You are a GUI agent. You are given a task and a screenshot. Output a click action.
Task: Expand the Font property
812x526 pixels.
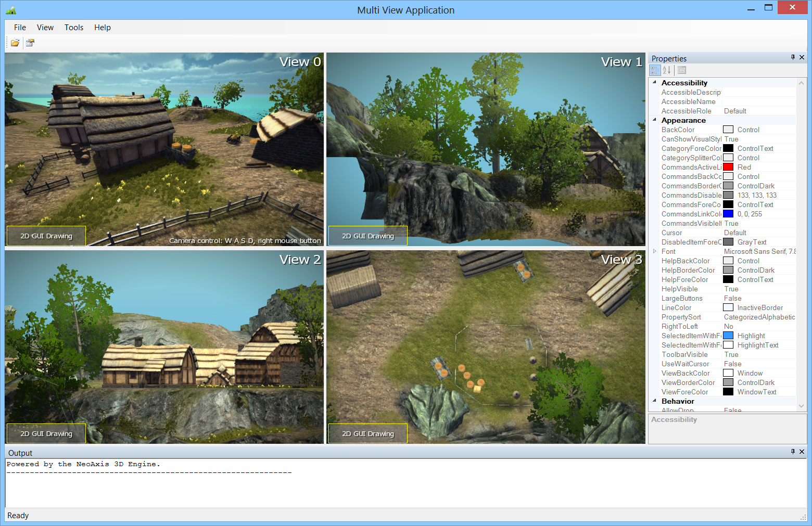click(x=654, y=251)
